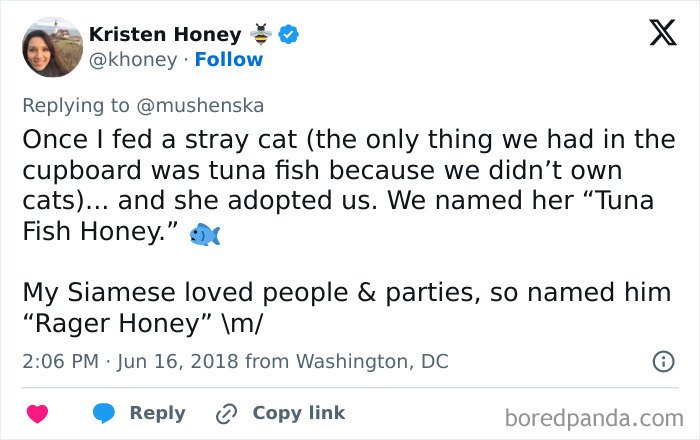This screenshot has height=440, width=700.
Task: Open the Twitter info circle icon
Action: [x=662, y=362]
